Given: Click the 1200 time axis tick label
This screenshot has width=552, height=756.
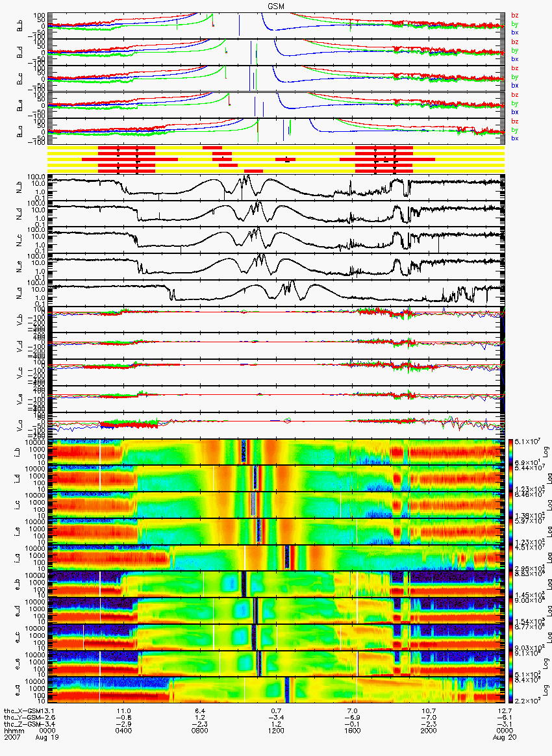Looking at the screenshot, I should coord(276,731).
